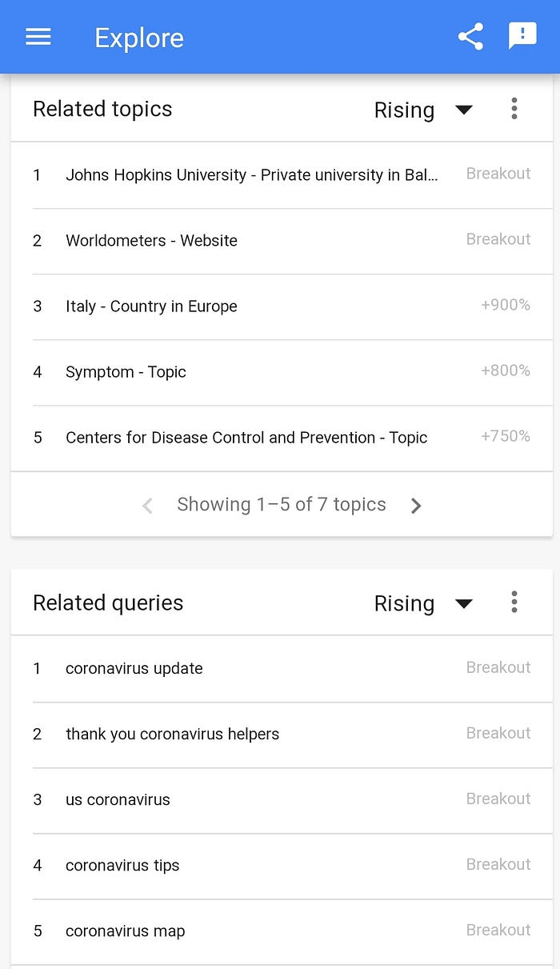Select Centers for Disease Control and Prevention
This screenshot has height=969, width=560.
point(246,438)
